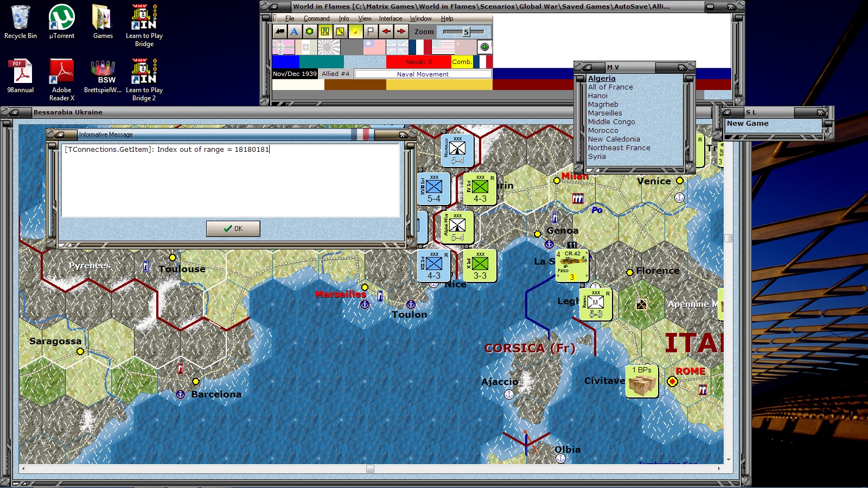The width and height of the screenshot is (868, 488).
Task: Select the IV Inf 4-3 unit
Action: [480, 189]
